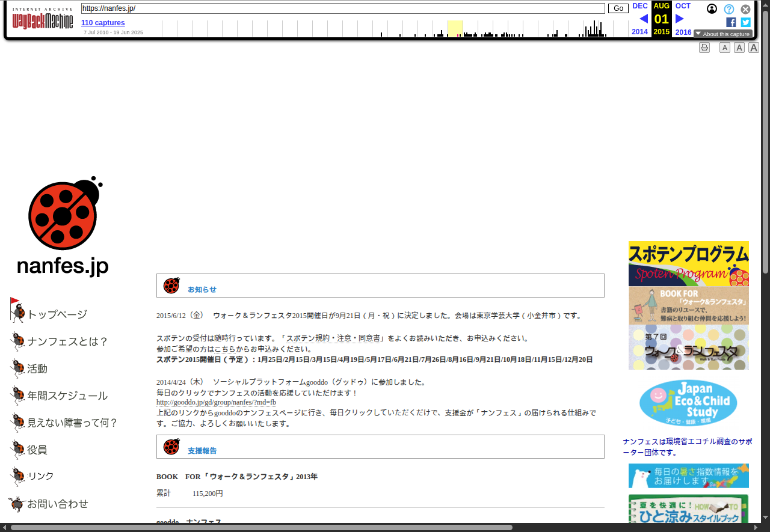Click the print page icon
Screen dimensions: 770x532
704,47
